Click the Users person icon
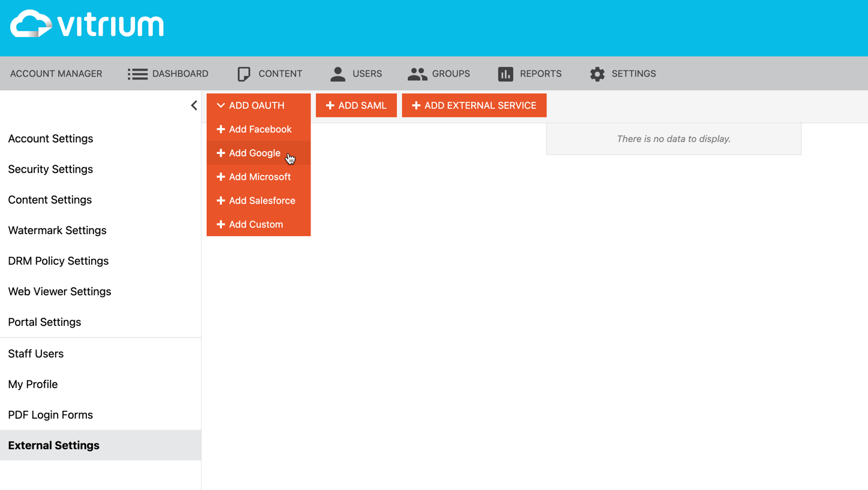 tap(337, 74)
